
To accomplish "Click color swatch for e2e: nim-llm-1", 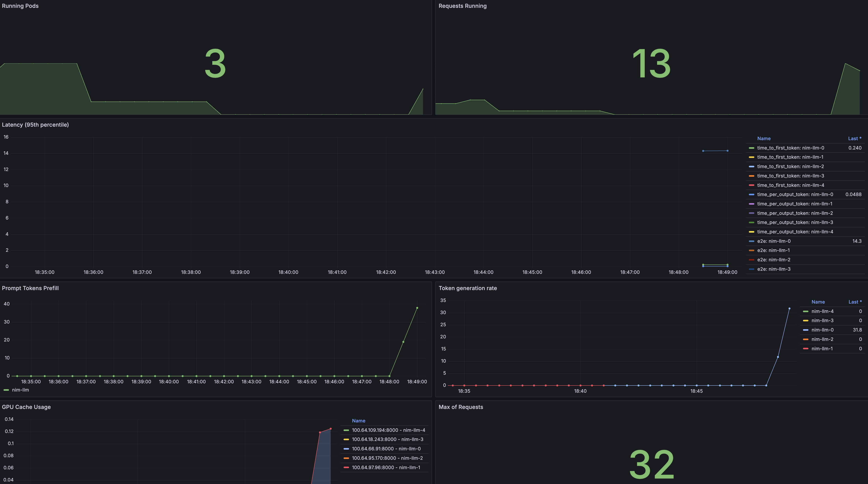I will point(751,250).
